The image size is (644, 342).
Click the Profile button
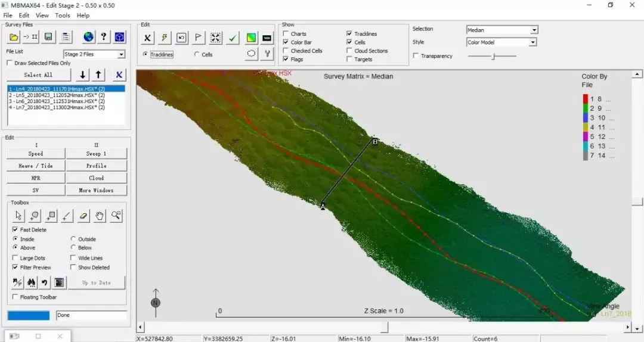tap(97, 166)
